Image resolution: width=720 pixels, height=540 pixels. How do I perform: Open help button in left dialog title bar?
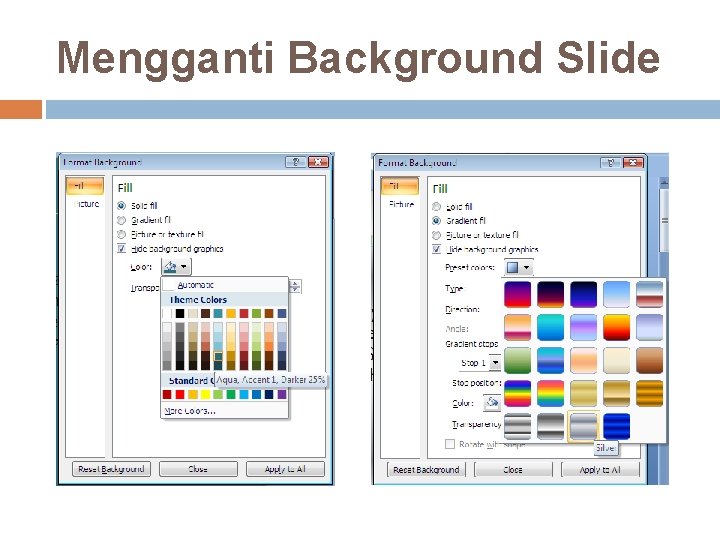296,162
